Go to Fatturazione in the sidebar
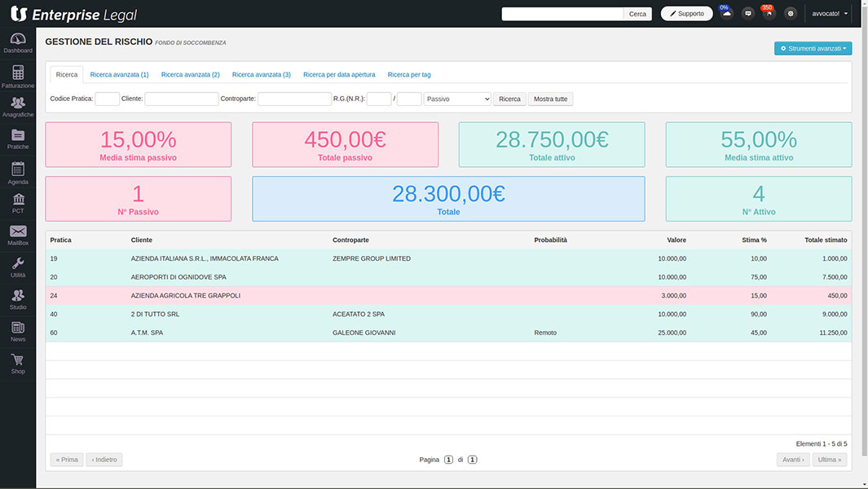Viewport: 868px width, 489px height. coord(18,77)
